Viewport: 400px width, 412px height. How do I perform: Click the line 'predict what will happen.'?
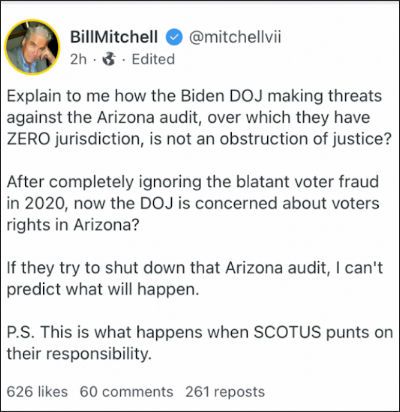click(x=103, y=289)
